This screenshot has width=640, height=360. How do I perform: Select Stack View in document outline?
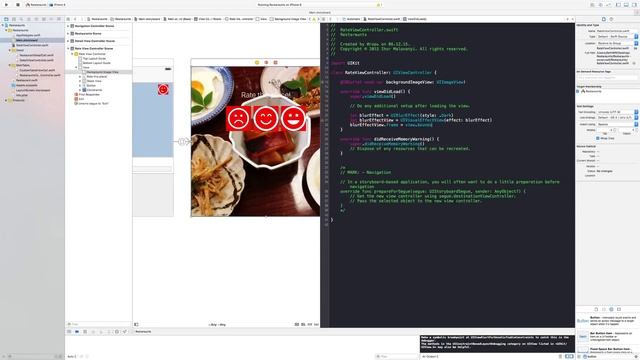(94, 81)
